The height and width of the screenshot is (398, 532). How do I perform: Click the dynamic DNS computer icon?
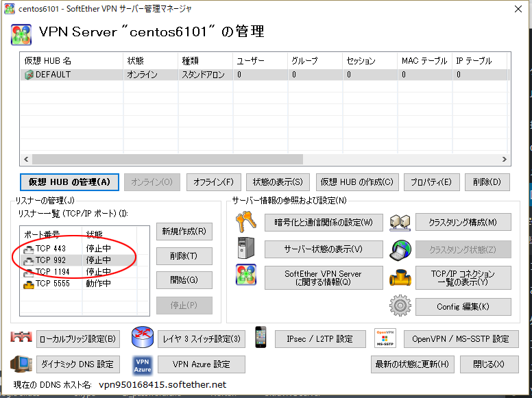(x=21, y=364)
